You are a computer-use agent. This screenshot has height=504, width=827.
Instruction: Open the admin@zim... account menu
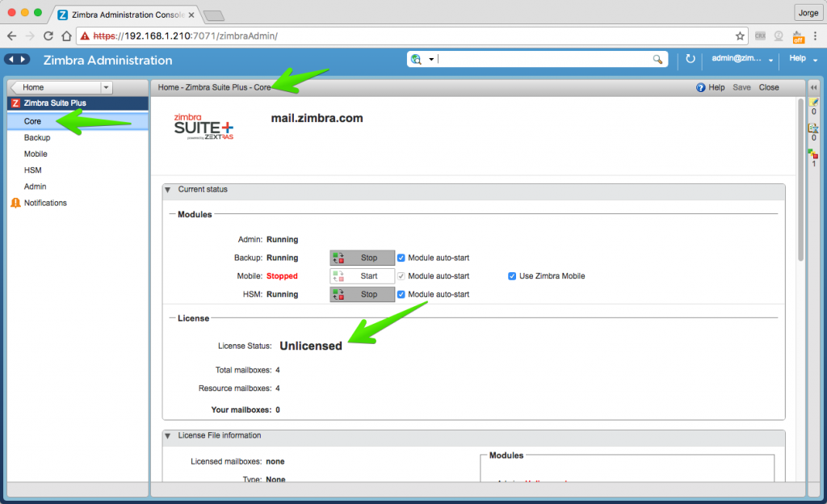click(x=742, y=58)
